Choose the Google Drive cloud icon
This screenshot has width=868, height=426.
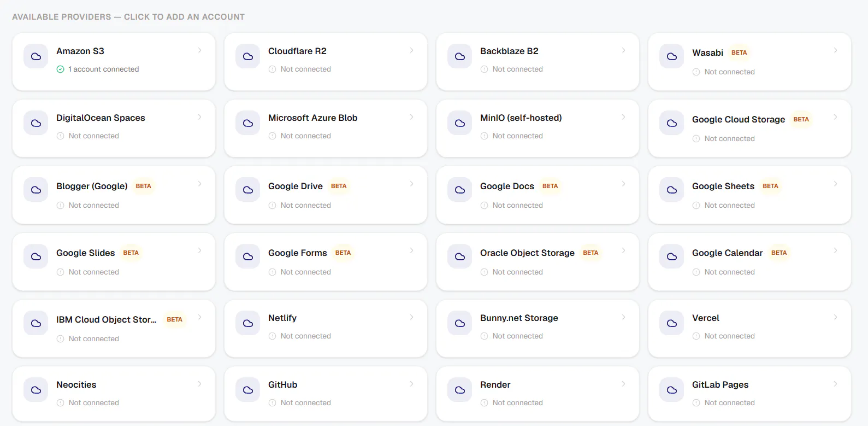(x=248, y=190)
